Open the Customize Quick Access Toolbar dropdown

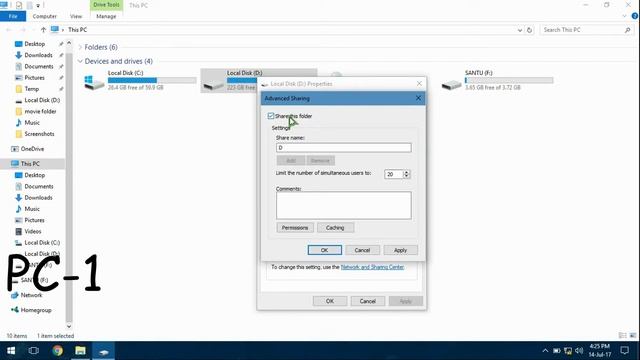coord(38,5)
